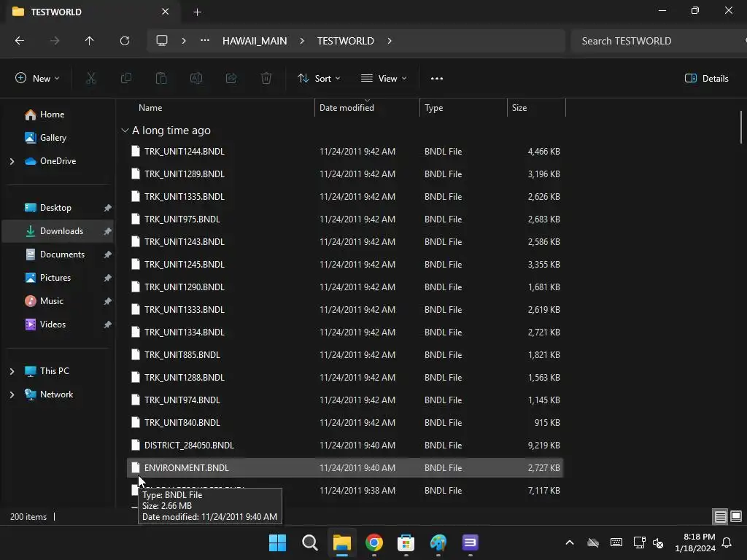
Task: Expand the Network tree node
Action: click(12, 394)
